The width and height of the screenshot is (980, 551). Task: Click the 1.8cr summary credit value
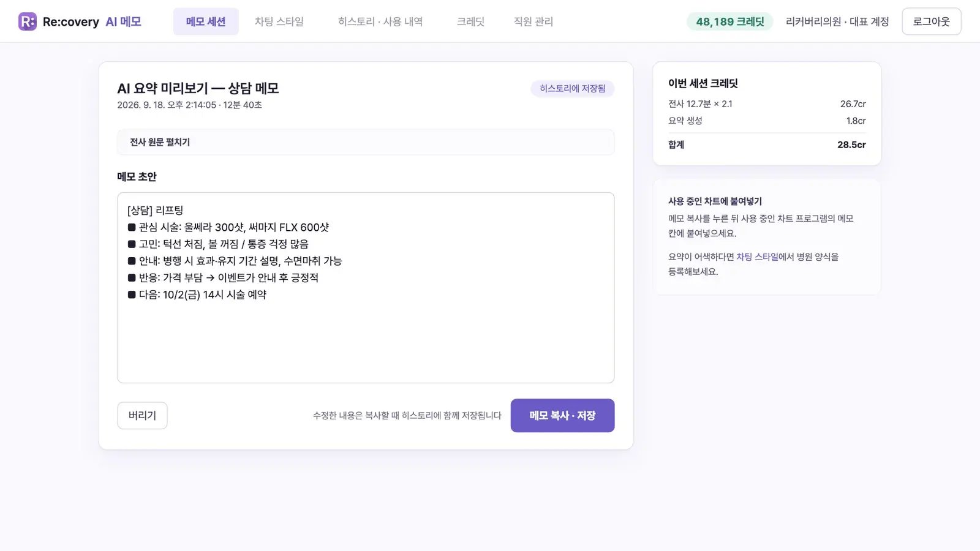click(856, 121)
